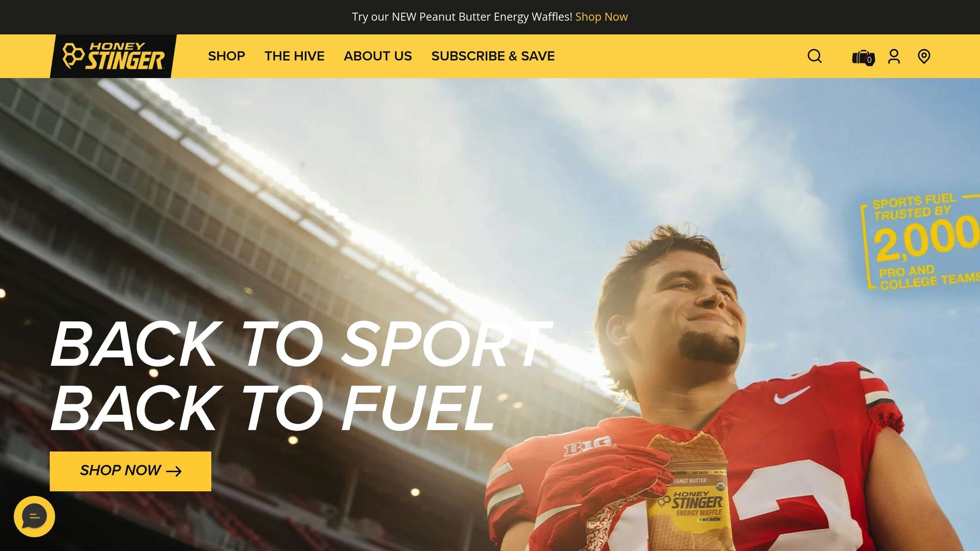Click the Honey Stinger logo
980x551 pixels.
point(113,56)
